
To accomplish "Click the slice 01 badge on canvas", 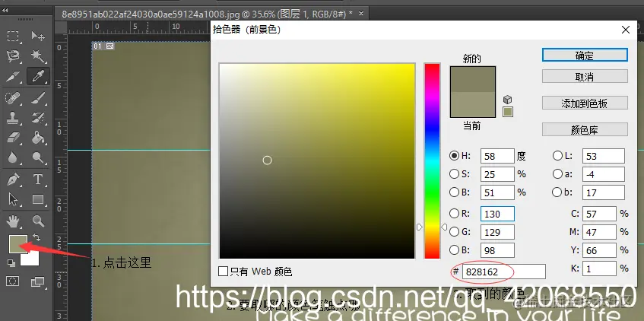I will click(97, 46).
